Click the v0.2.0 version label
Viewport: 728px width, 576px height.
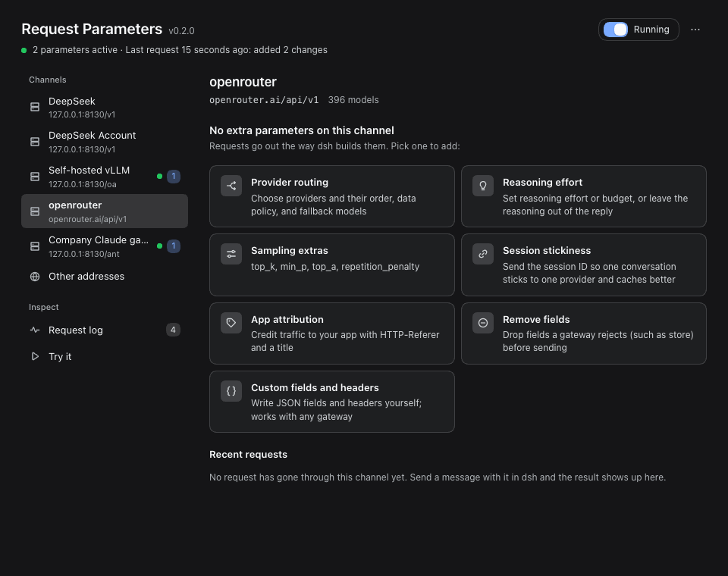[181, 30]
